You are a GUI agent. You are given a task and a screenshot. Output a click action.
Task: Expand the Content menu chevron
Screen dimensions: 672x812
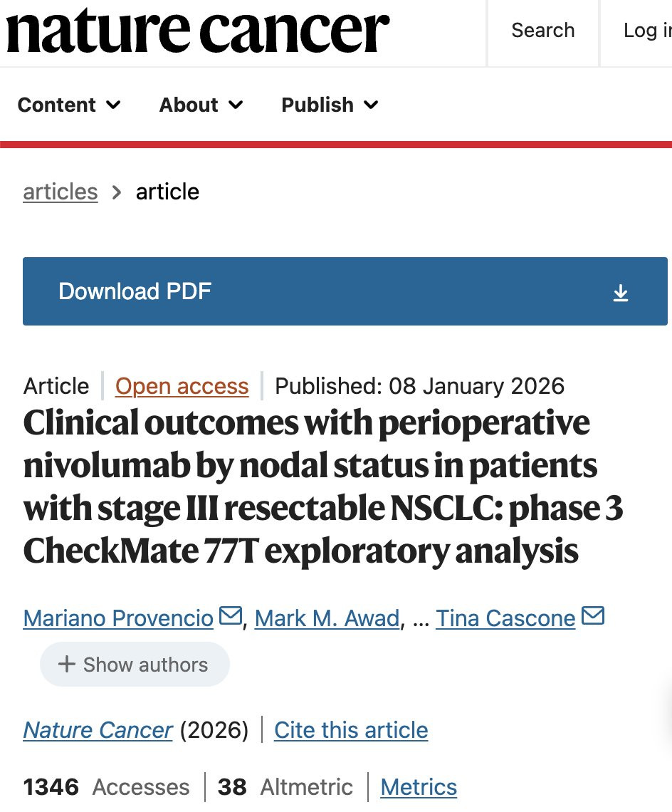coord(113,105)
